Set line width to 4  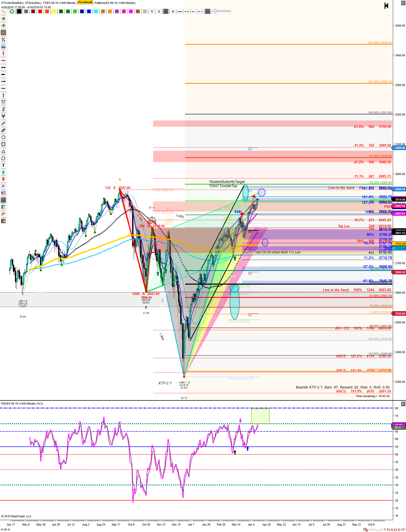coord(173,11)
